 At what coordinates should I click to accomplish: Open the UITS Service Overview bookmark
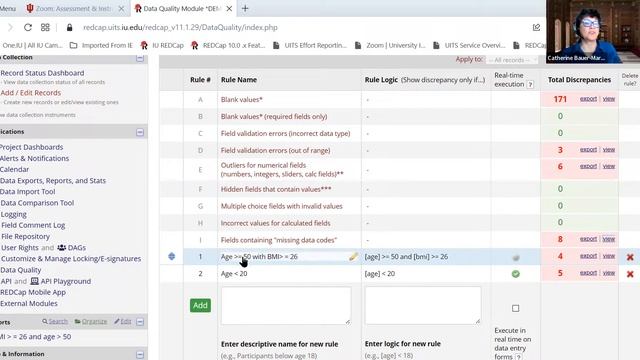(x=469, y=45)
